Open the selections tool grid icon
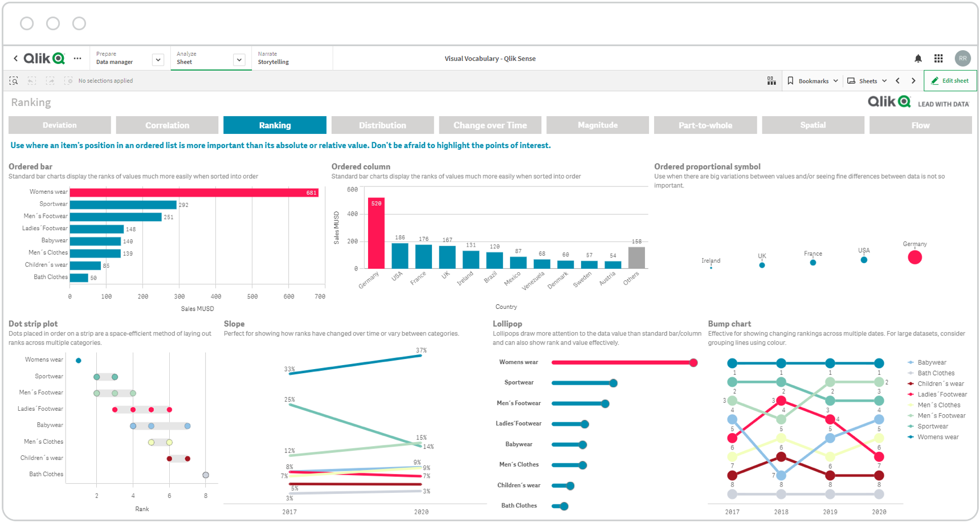The image size is (980, 523). point(771,81)
